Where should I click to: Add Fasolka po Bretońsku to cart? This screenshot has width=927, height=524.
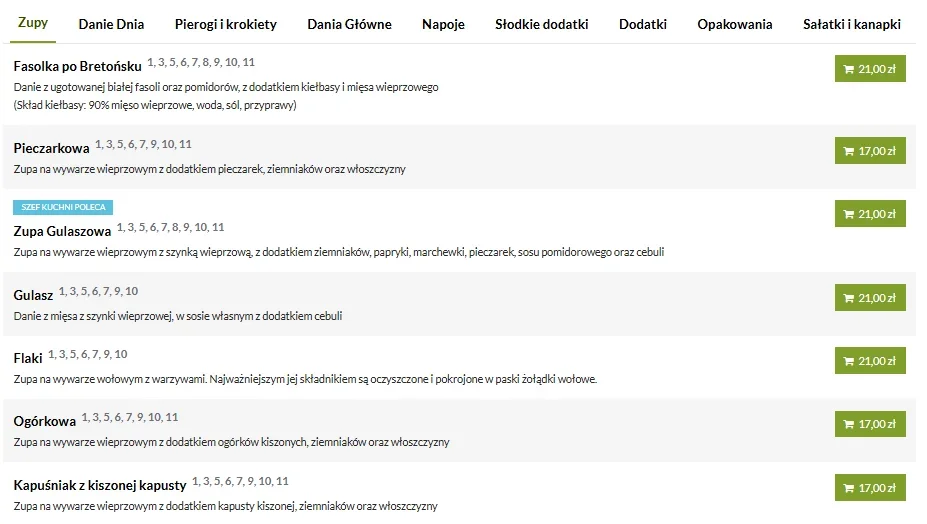coord(869,69)
